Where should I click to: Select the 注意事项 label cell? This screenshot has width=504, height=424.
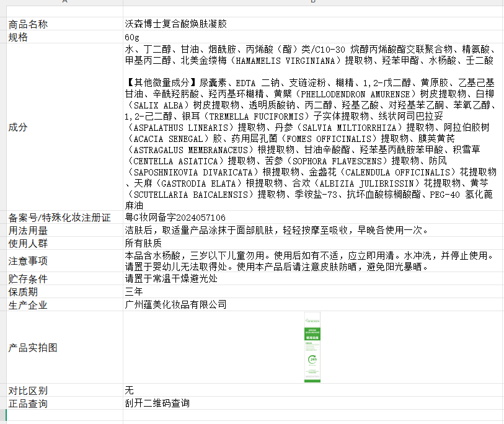[64, 261]
